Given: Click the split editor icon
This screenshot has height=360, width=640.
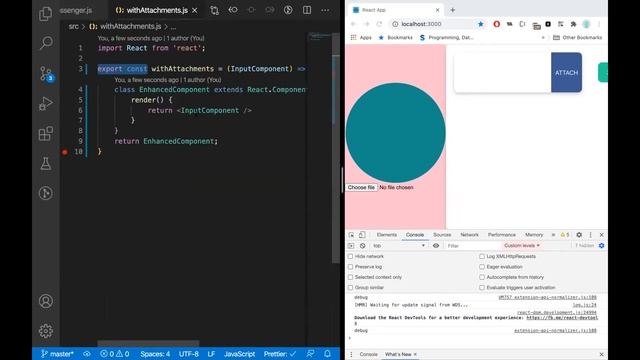Looking at the screenshot, I should [307, 10].
